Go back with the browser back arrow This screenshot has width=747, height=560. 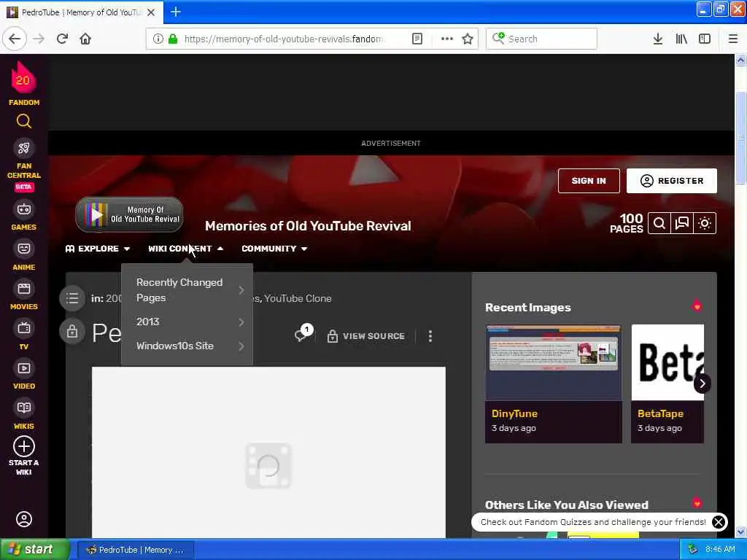pyautogui.click(x=15, y=39)
